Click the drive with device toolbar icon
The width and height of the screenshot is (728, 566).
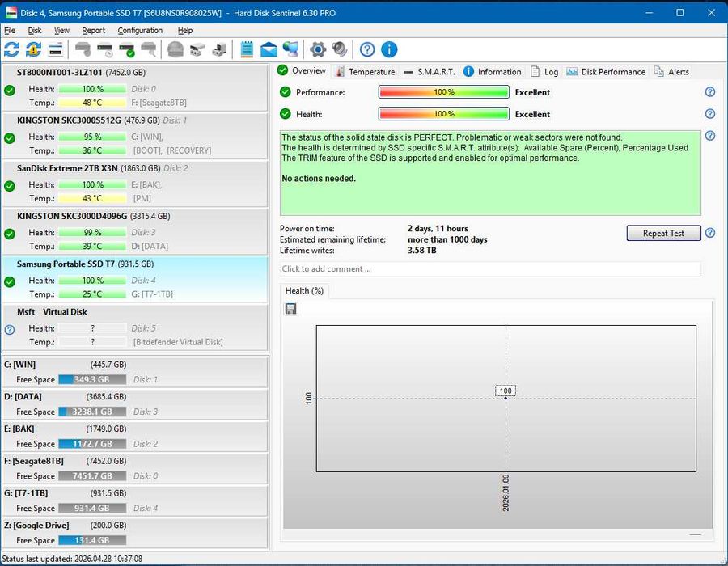219,49
